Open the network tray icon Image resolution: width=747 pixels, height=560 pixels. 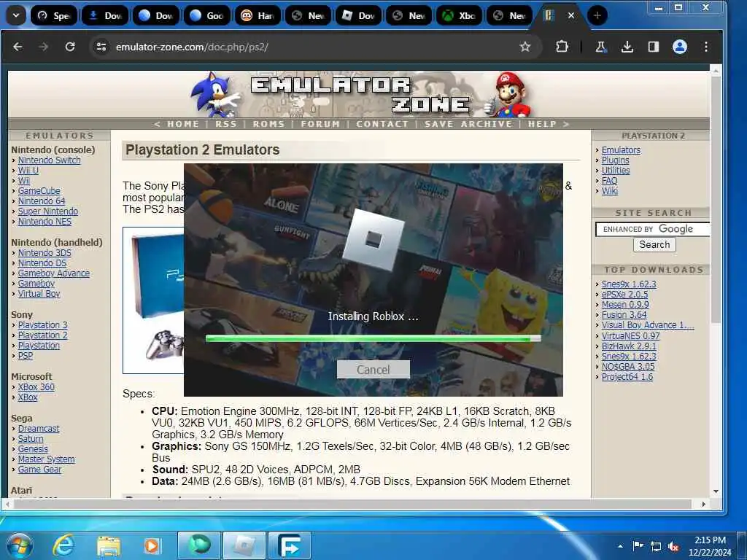pyautogui.click(x=656, y=547)
